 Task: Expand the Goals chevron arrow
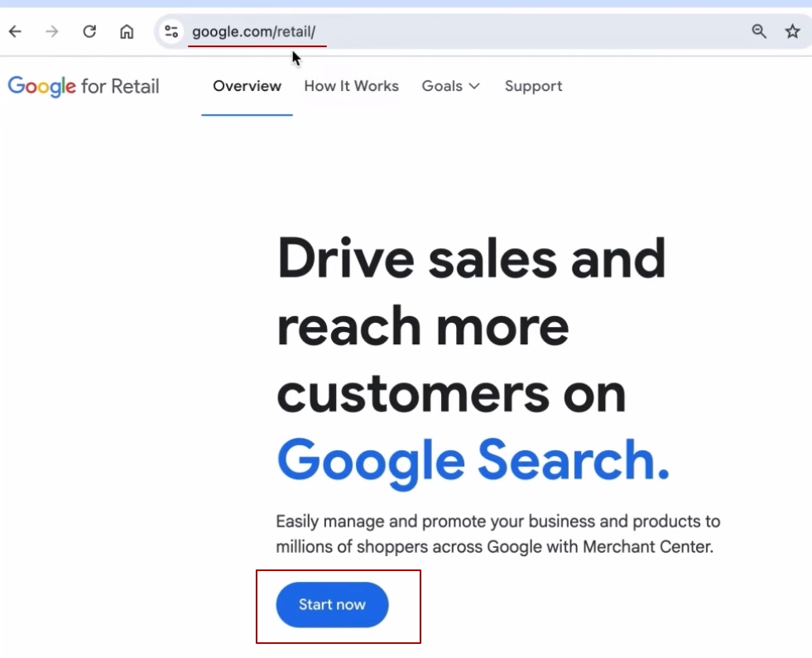coord(474,86)
